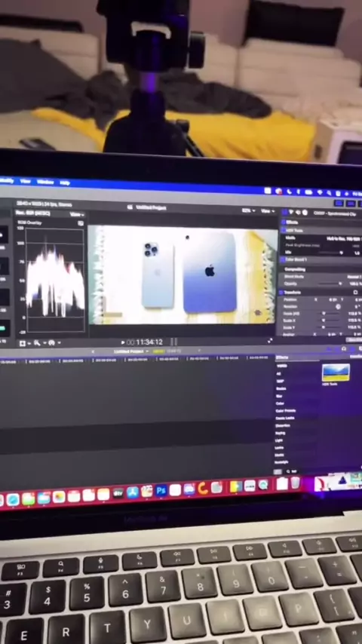Select the Masks effects category

(x=279, y=455)
